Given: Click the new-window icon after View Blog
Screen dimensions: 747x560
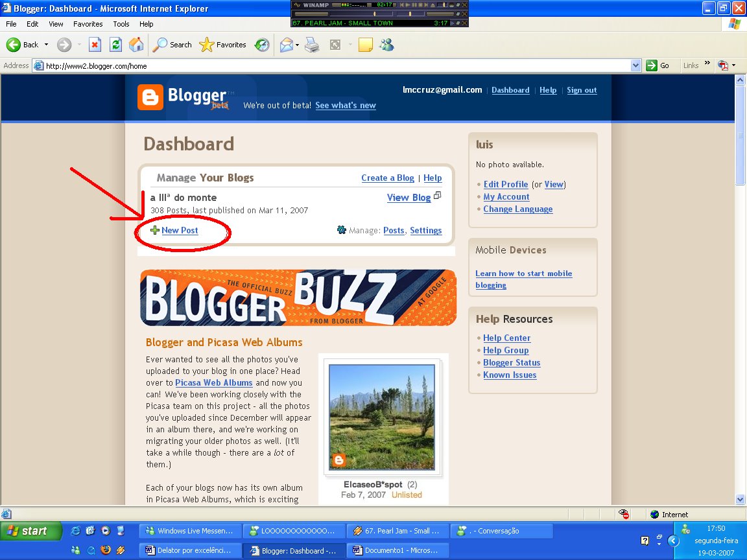Looking at the screenshot, I should coord(437,195).
